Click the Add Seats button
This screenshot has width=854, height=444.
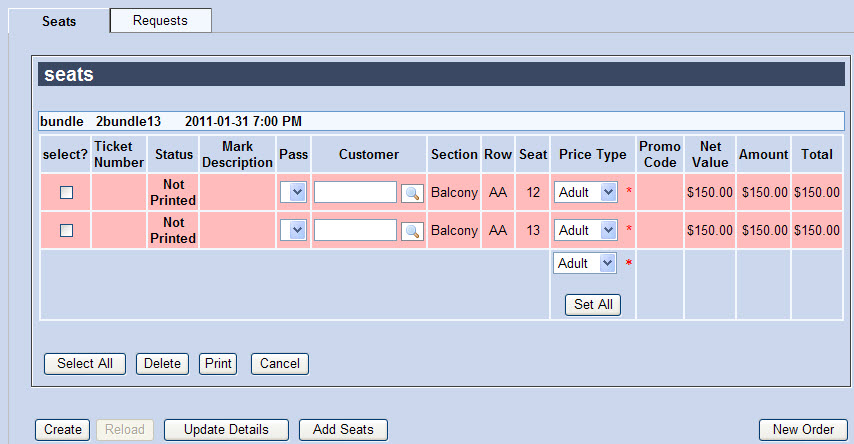tap(343, 430)
